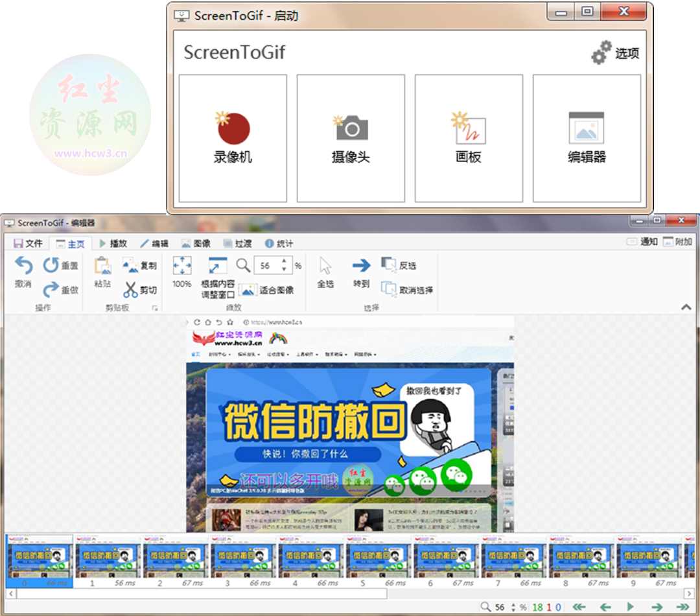Go to first frame button
This screenshot has height=616, width=700.
coord(579,607)
